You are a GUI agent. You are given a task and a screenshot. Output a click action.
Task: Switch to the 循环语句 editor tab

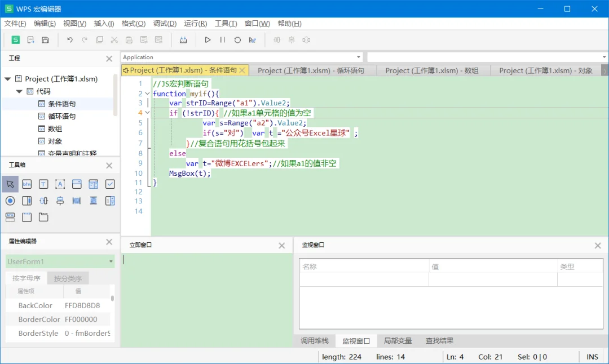[311, 70]
